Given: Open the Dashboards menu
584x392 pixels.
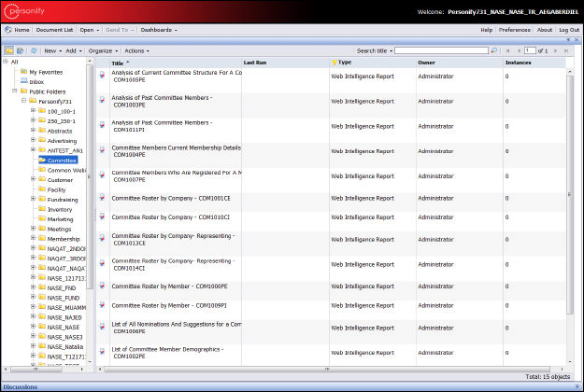Looking at the screenshot, I should [x=157, y=30].
